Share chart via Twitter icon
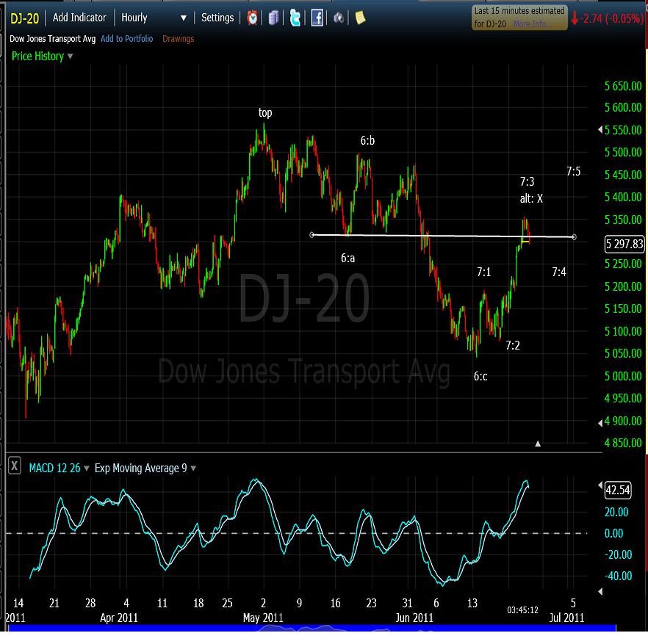648x644 pixels. [295, 18]
